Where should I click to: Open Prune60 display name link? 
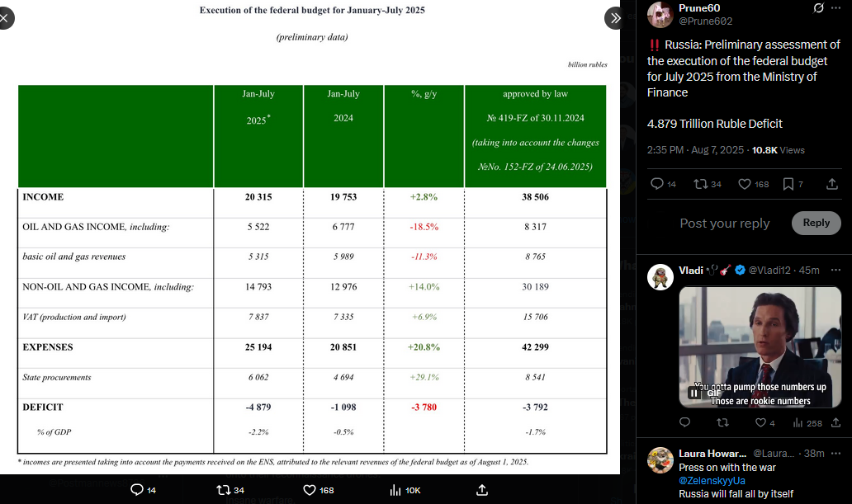(699, 8)
